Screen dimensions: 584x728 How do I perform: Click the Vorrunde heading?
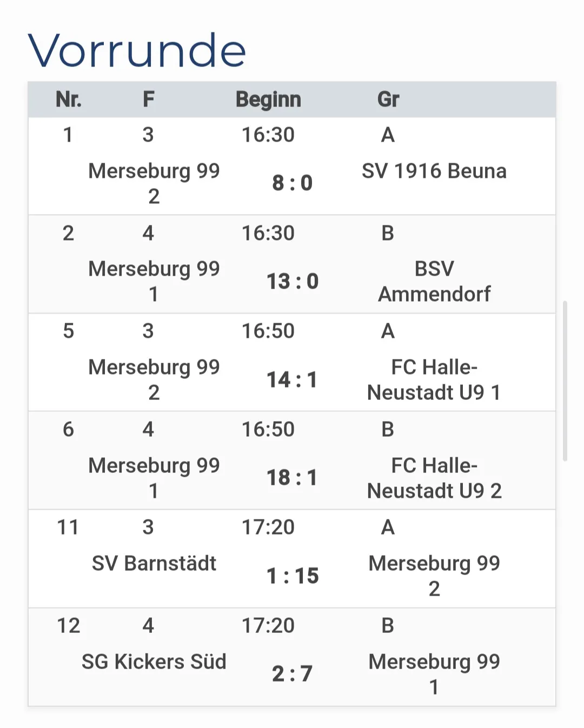point(137,50)
